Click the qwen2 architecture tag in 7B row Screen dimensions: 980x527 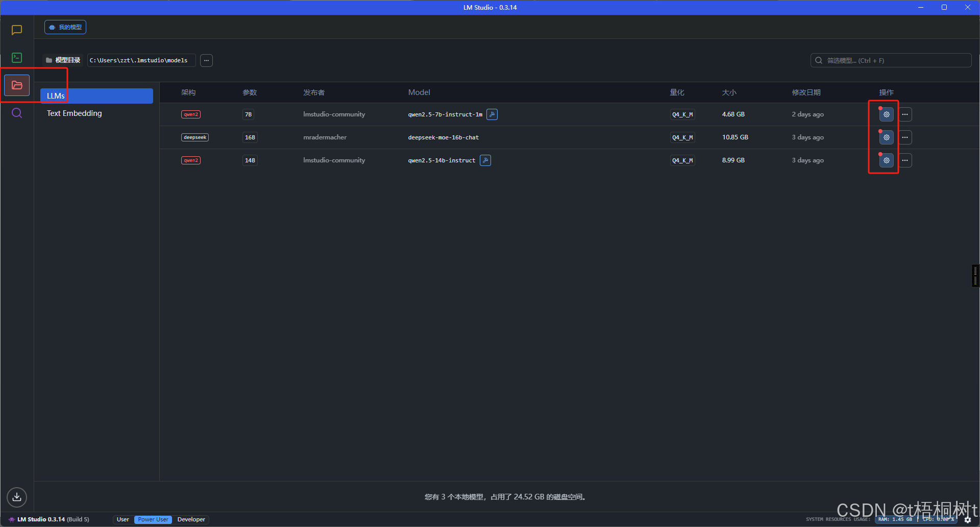coord(191,114)
